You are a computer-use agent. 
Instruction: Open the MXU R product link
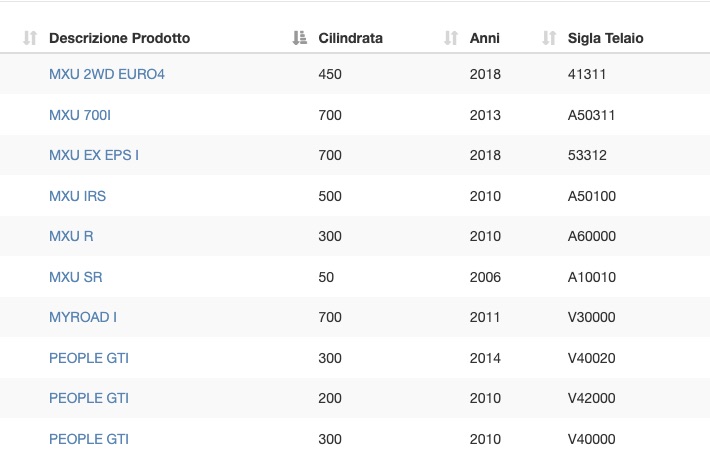(x=71, y=236)
